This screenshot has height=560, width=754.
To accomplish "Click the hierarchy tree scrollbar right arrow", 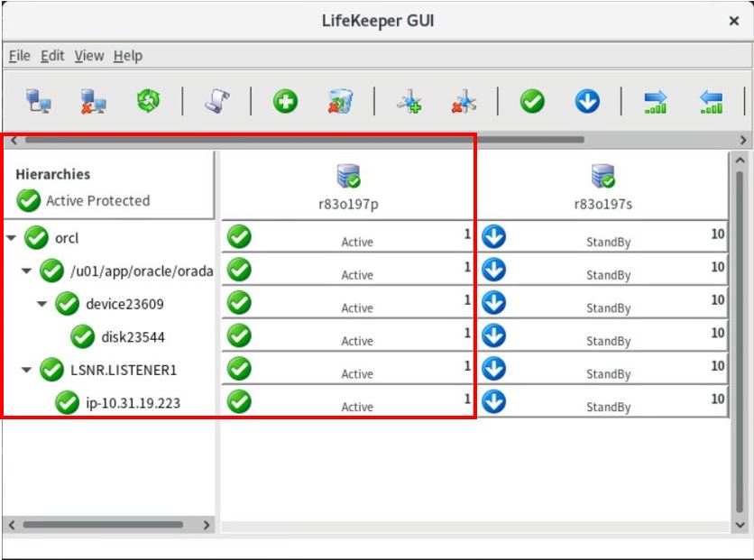I will (x=207, y=525).
